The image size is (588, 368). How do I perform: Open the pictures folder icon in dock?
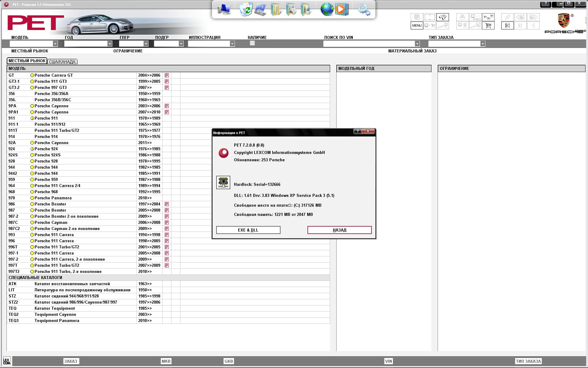(x=291, y=10)
